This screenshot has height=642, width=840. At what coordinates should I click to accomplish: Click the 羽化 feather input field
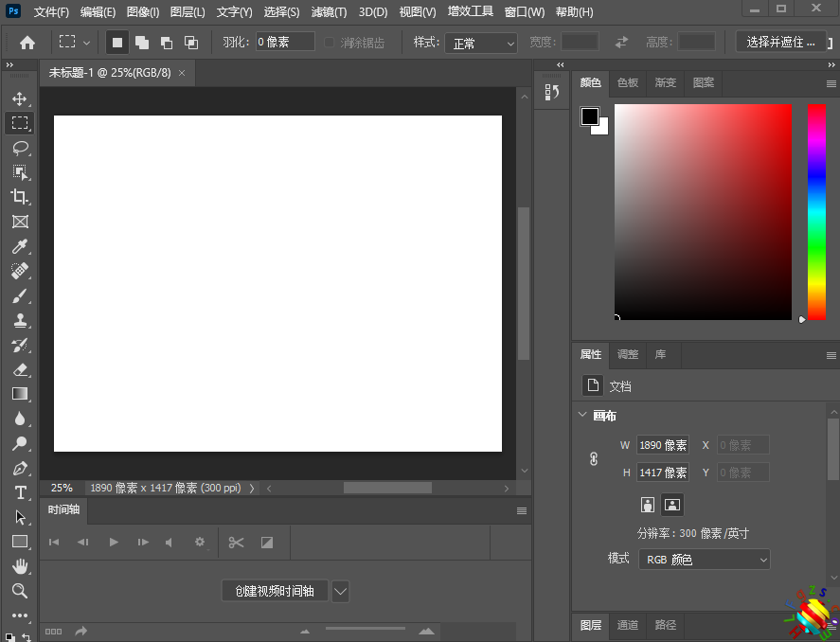[285, 42]
